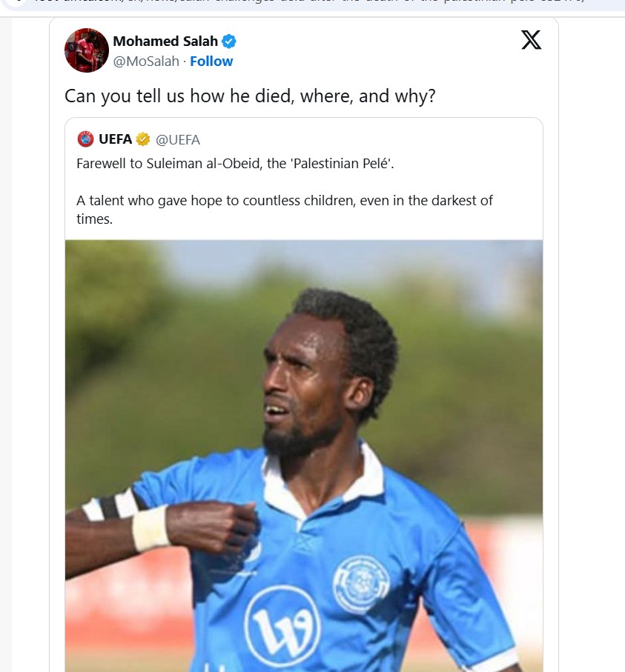Click the @UEFA handle
625x672 pixels.
[178, 140]
